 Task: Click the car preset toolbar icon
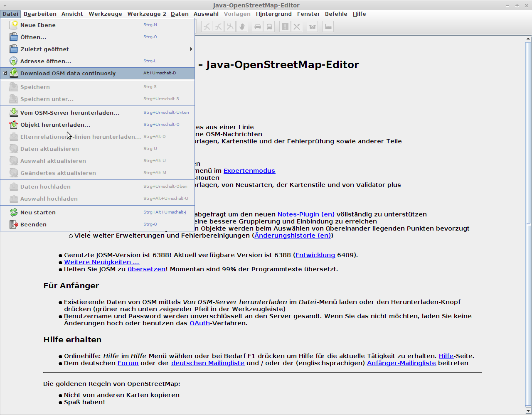click(258, 27)
